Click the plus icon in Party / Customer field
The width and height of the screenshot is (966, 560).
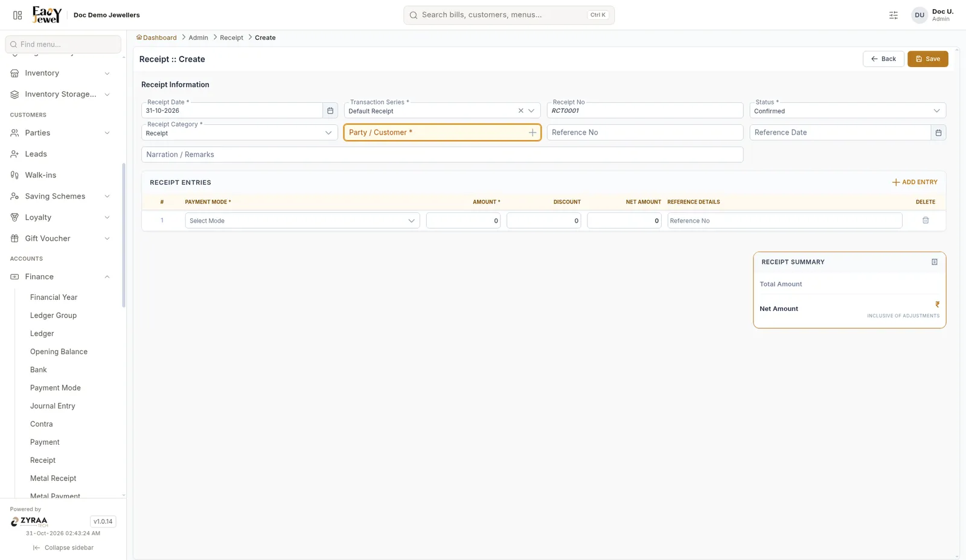pyautogui.click(x=533, y=133)
